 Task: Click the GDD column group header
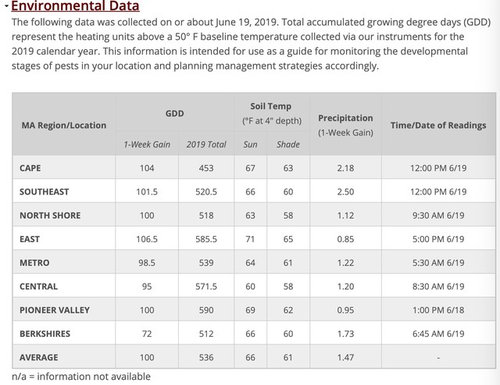[175, 113]
